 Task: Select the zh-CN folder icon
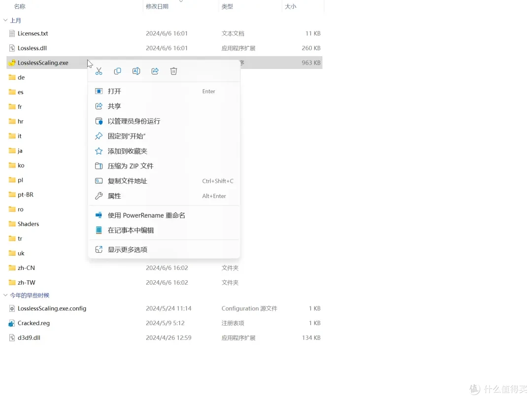[x=12, y=267]
